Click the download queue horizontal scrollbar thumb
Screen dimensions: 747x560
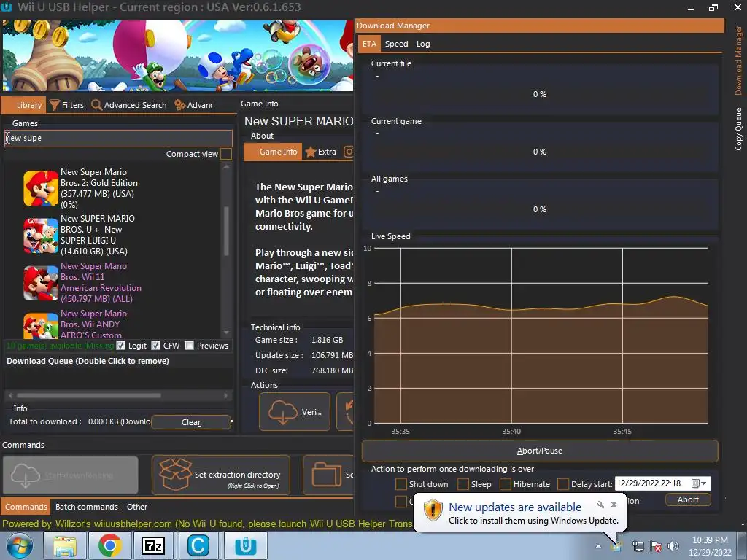coord(89,395)
